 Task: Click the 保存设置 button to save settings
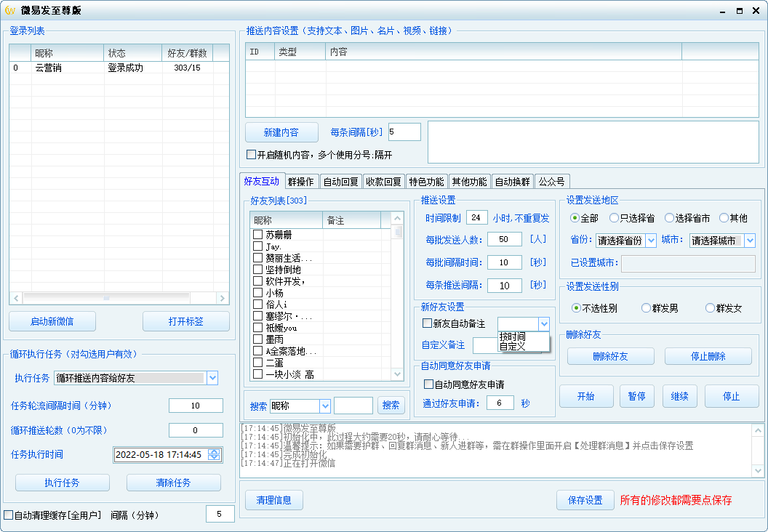pyautogui.click(x=585, y=500)
